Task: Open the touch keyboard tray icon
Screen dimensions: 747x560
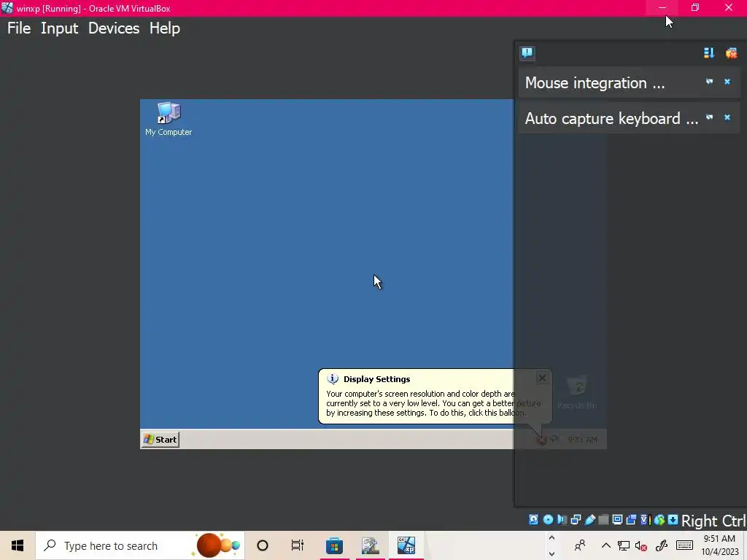Action: (x=684, y=545)
